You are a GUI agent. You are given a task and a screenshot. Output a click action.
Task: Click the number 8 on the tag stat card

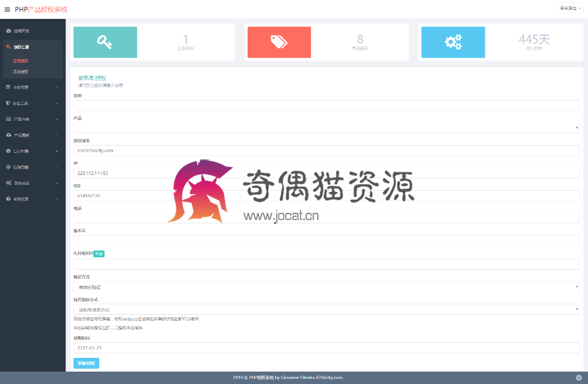tap(360, 39)
